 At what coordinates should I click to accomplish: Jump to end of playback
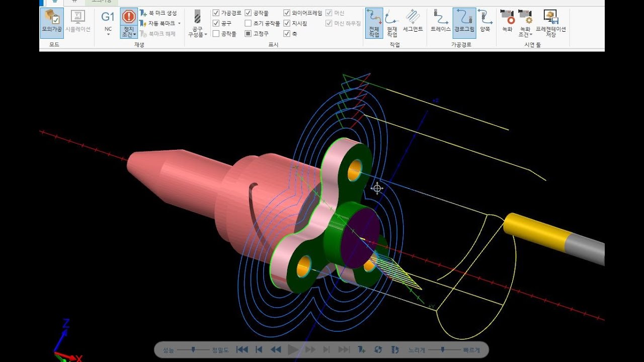point(344,349)
